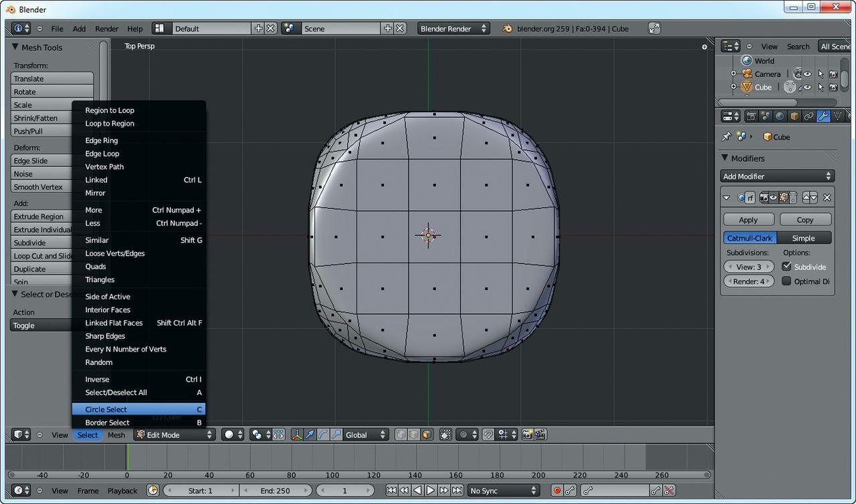Open Global transform orientation dropdown
Image resolution: width=856 pixels, height=504 pixels.
point(366,434)
